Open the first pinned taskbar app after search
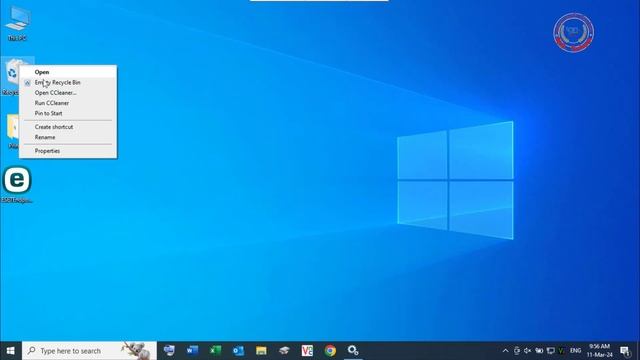This screenshot has width=640, height=360. tap(169, 351)
